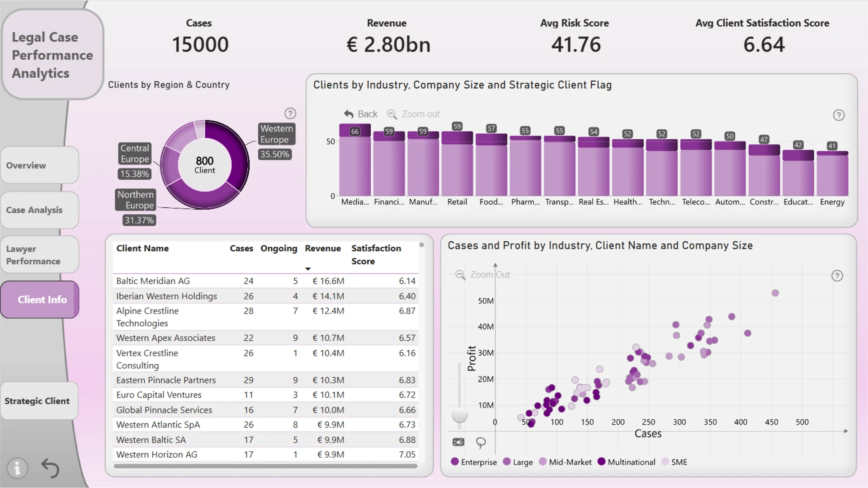Click Zoom Out in scatter chart

point(482,275)
